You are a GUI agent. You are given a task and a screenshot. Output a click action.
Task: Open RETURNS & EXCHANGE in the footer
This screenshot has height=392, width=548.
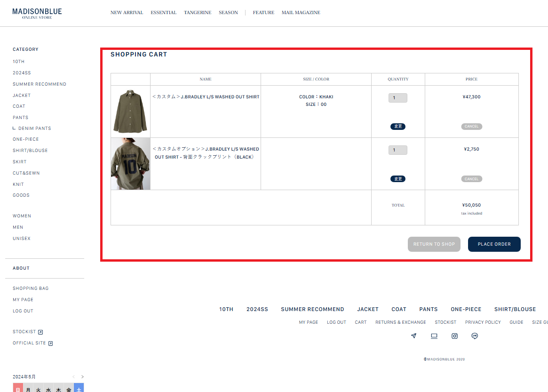[x=400, y=322]
